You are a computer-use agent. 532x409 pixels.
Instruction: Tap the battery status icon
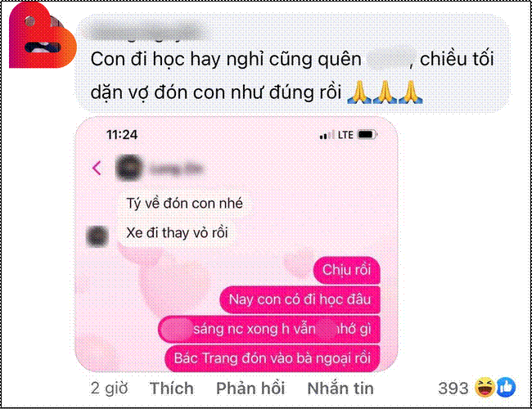click(x=367, y=135)
